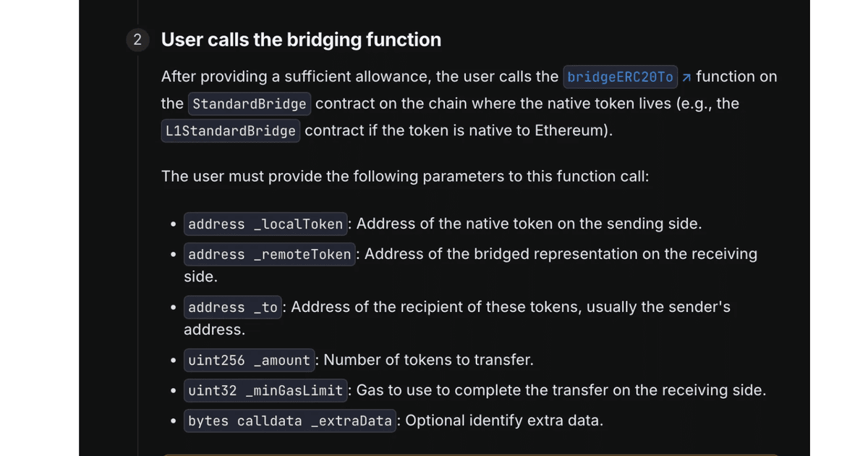Click the external arrow icon after bridgeERC20To
Viewport: 868px width, 456px height.
pyautogui.click(x=687, y=77)
